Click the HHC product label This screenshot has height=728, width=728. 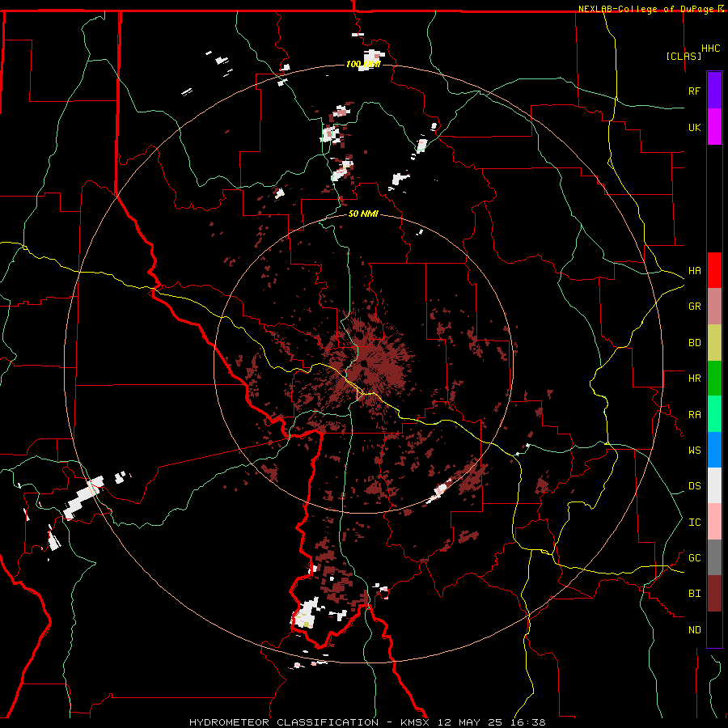(711, 49)
